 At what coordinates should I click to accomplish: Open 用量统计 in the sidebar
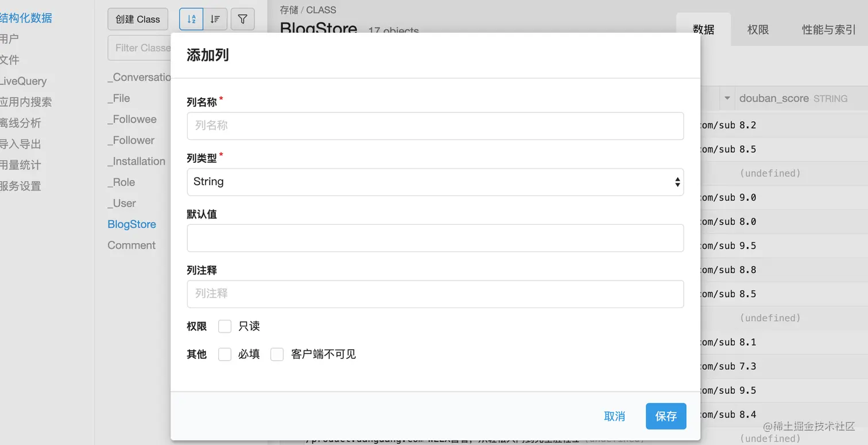click(x=21, y=165)
